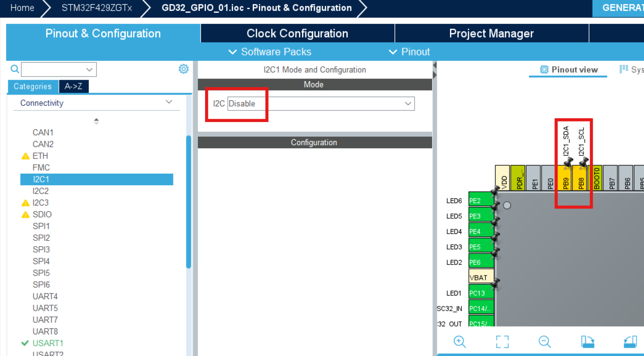Select USART1 in the peripheral list
Screen dimensions: 644x356
pos(48,343)
